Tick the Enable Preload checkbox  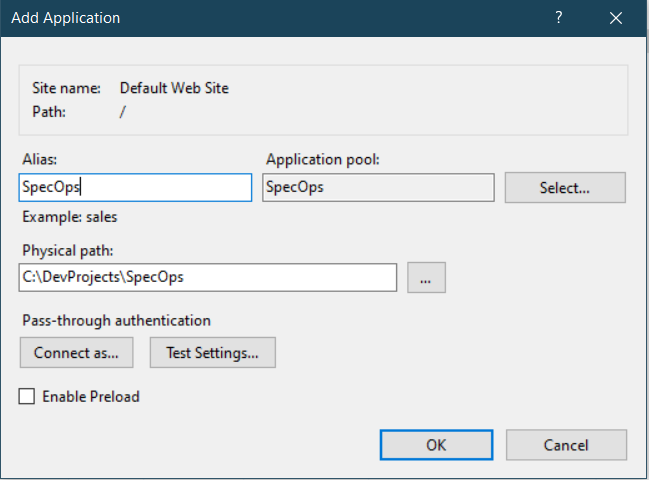(27, 397)
